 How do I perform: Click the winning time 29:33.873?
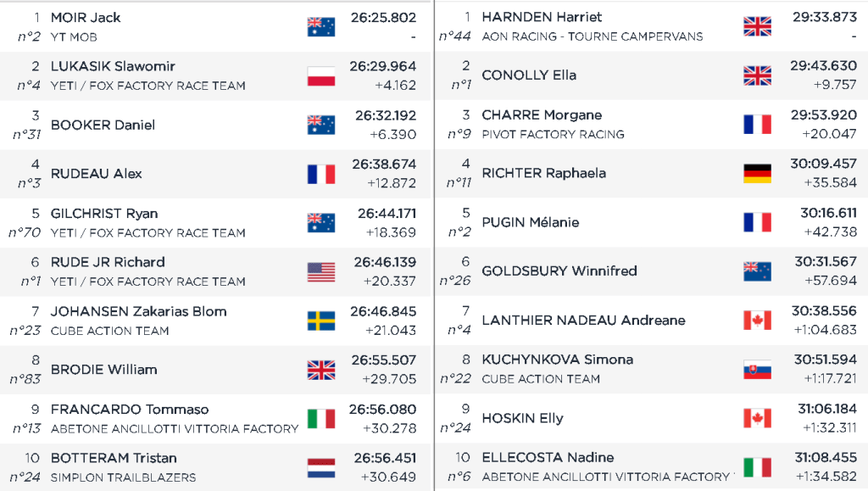825,17
